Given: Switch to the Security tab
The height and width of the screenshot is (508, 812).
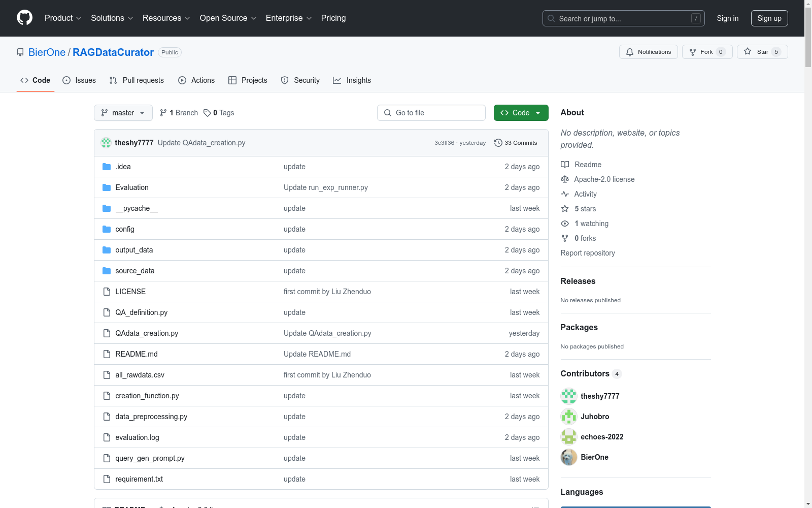Looking at the screenshot, I should pyautogui.click(x=300, y=80).
